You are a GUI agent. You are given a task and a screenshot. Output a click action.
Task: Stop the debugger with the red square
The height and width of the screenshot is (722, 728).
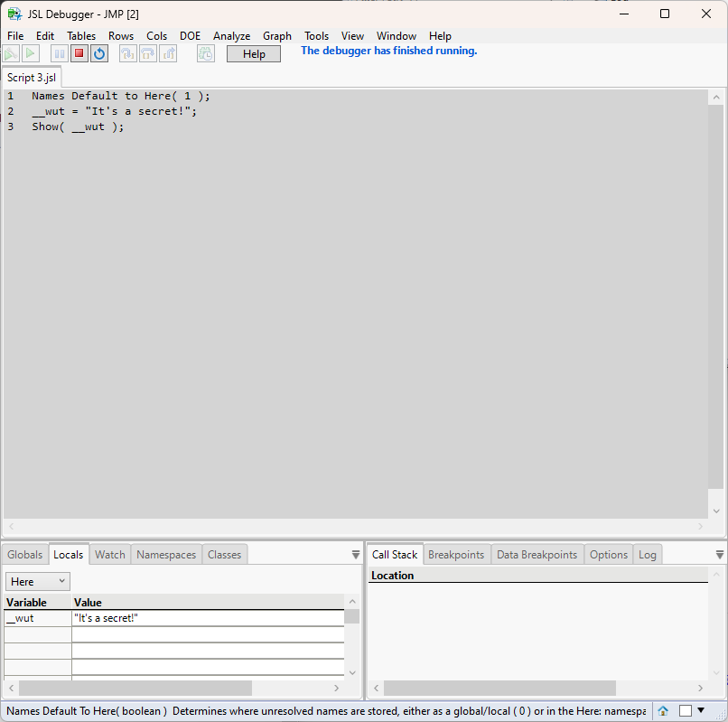tap(79, 54)
